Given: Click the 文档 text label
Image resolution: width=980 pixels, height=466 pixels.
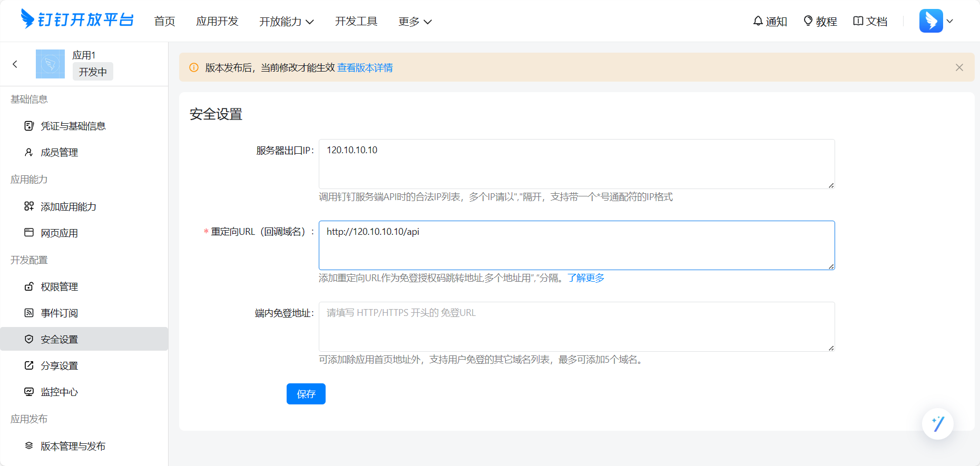Looking at the screenshot, I should point(877,22).
